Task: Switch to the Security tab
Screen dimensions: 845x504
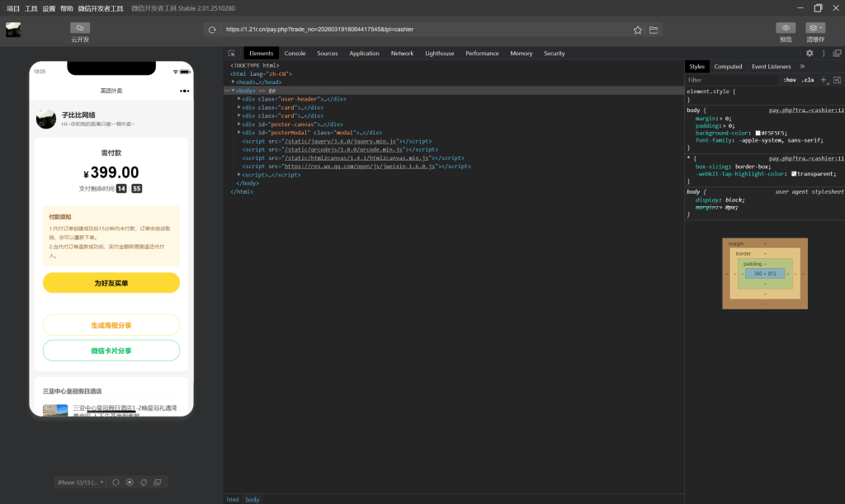Action: (x=555, y=54)
